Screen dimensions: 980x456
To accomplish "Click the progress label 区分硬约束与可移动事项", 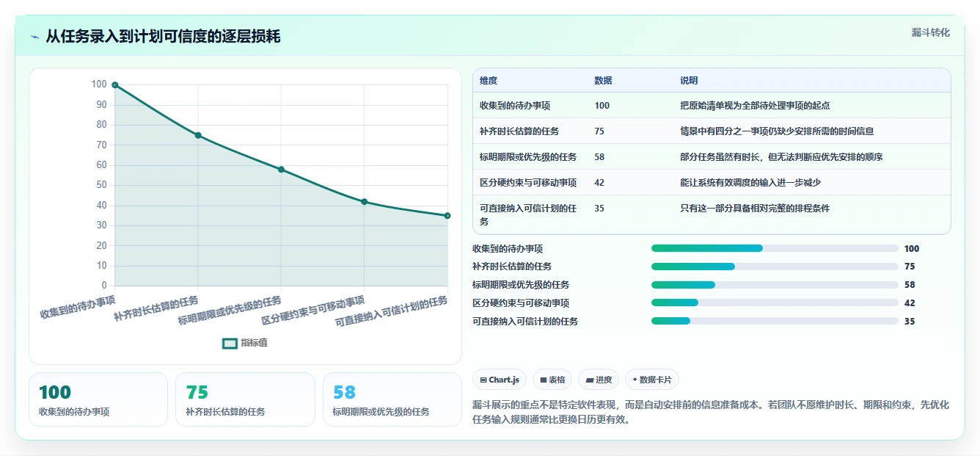I will pyautogui.click(x=521, y=303).
